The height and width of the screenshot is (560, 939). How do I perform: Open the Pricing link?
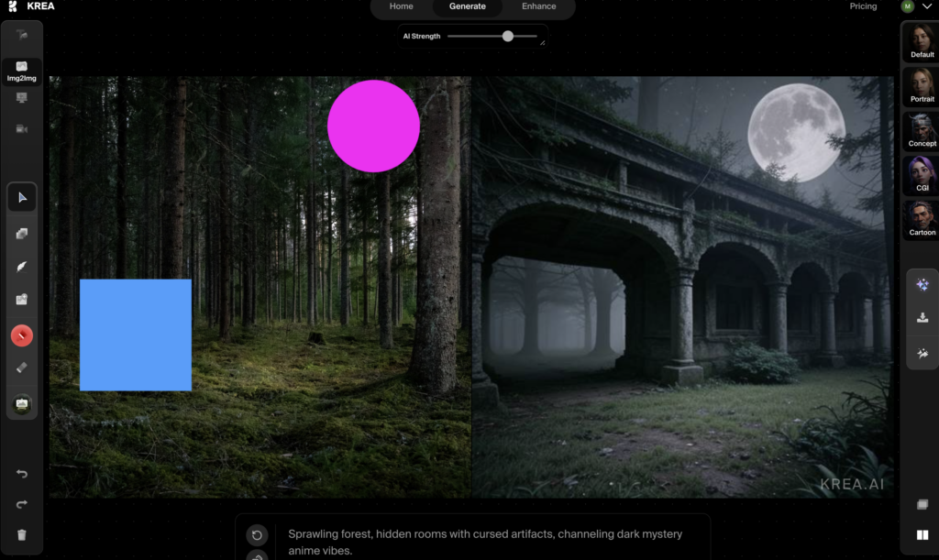tap(863, 6)
